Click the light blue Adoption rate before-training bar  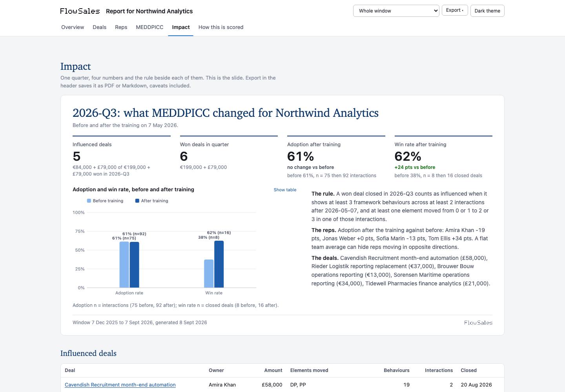[x=124, y=265]
